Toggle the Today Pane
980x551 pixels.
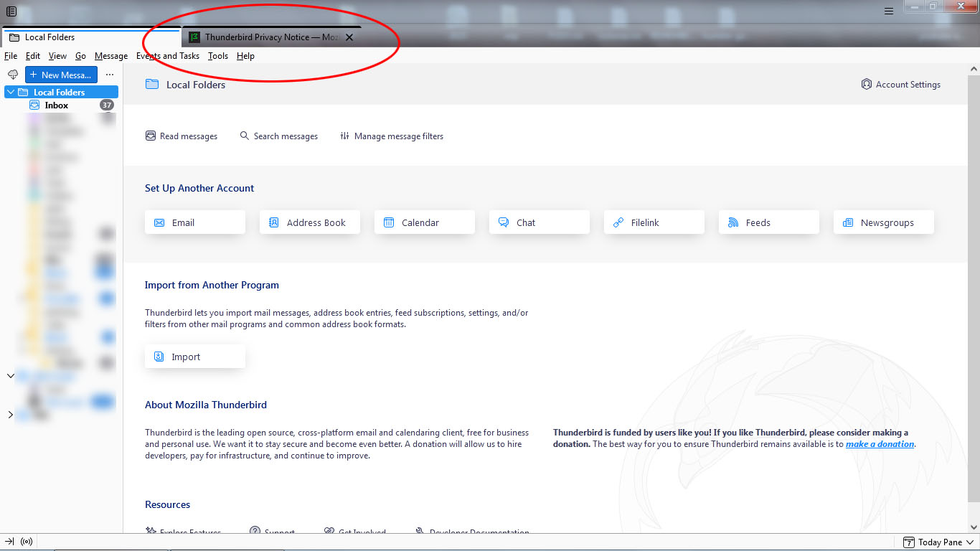939,542
